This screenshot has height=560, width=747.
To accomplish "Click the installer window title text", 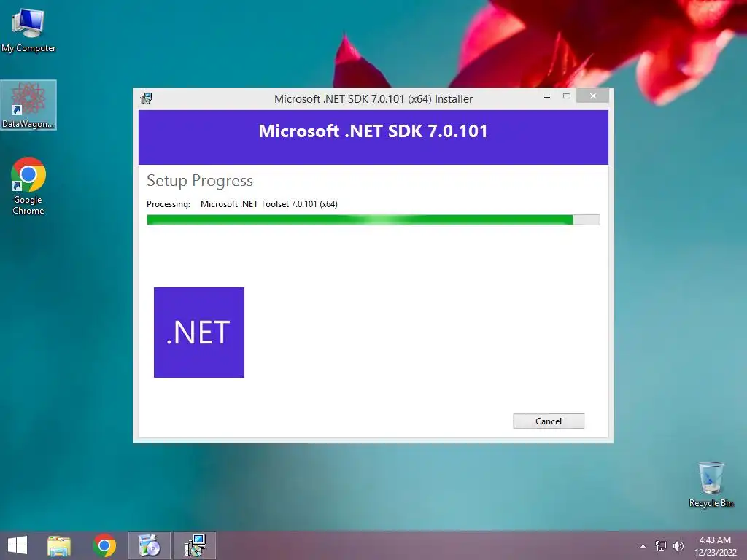I will click(x=373, y=98).
